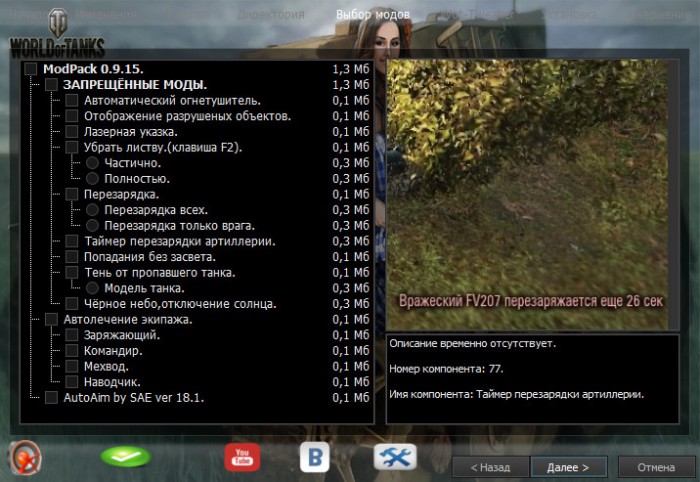Screen dimensions: 700x482
Task: Click the Далее next button
Action: point(568,467)
